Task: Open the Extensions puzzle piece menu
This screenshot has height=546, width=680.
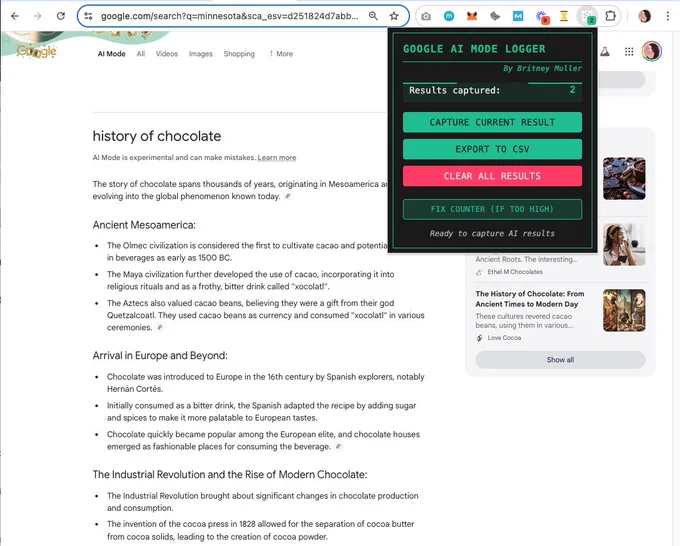Action: [610, 16]
